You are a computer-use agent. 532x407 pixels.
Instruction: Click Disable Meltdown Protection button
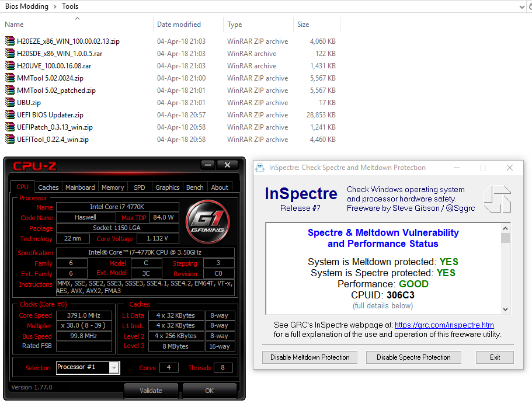click(x=310, y=357)
